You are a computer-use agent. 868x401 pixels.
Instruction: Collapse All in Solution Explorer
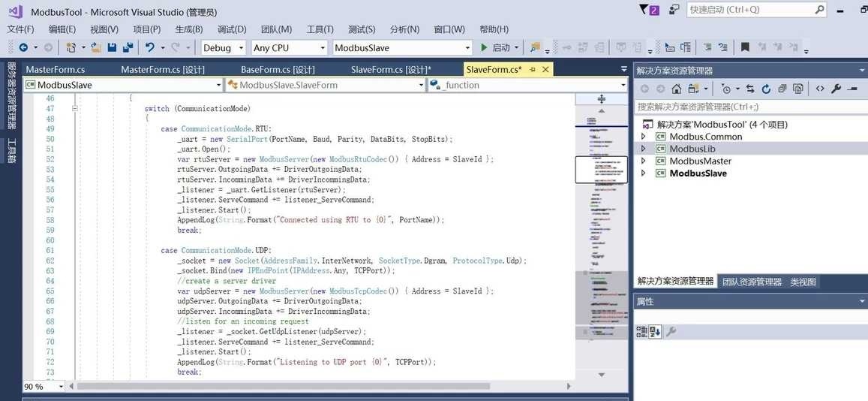tap(782, 89)
